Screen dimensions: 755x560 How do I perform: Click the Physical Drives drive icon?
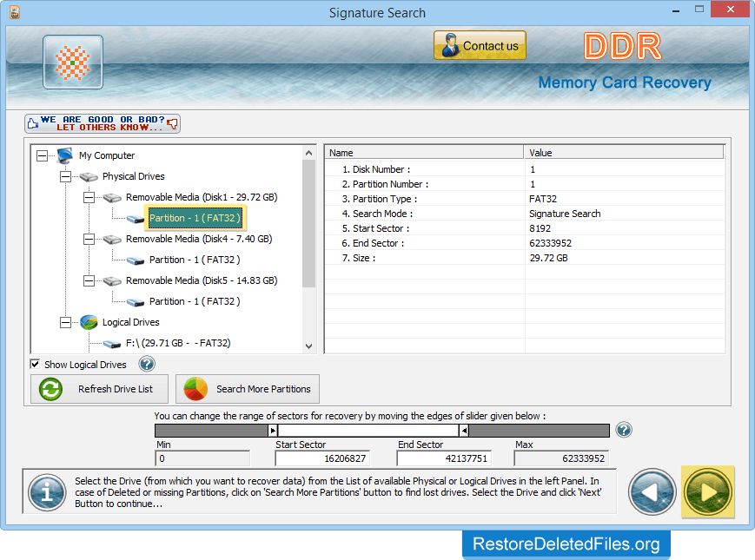click(89, 177)
